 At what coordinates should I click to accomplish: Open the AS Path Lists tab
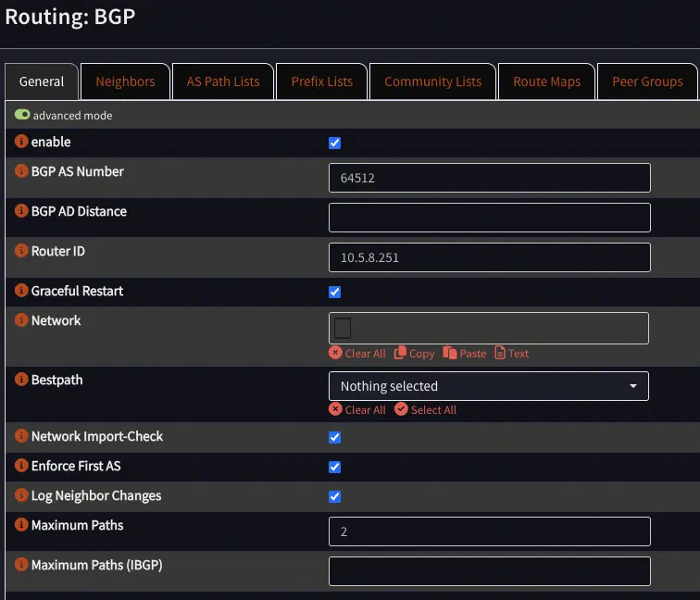coord(223,81)
